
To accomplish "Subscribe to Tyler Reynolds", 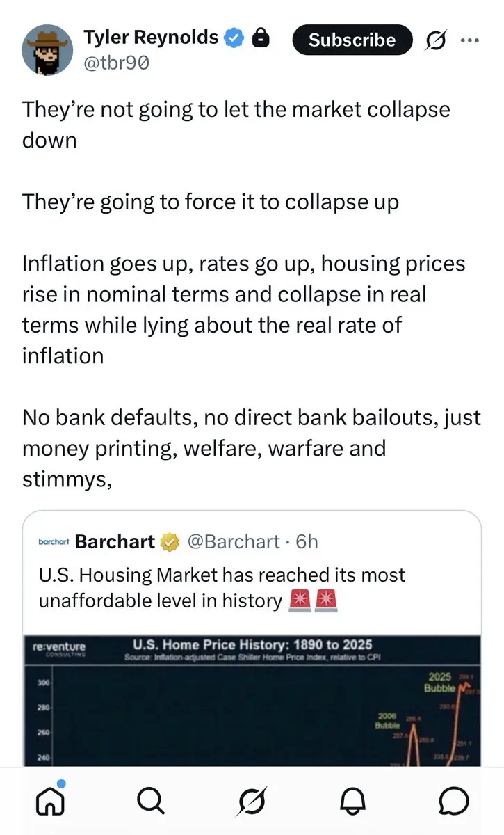I will click(352, 40).
